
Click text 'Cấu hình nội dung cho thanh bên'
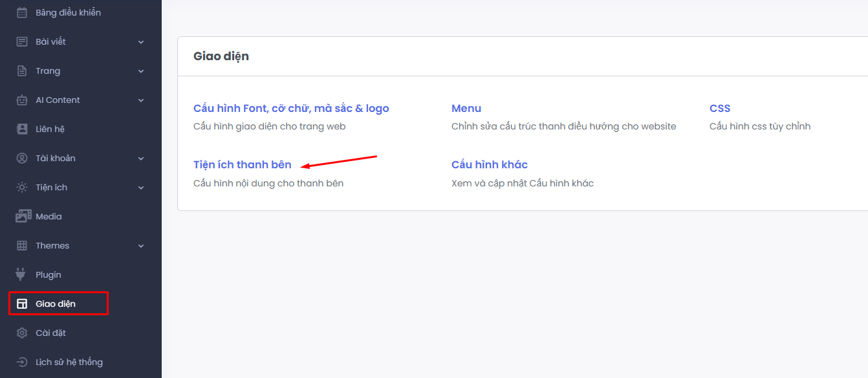coord(268,183)
